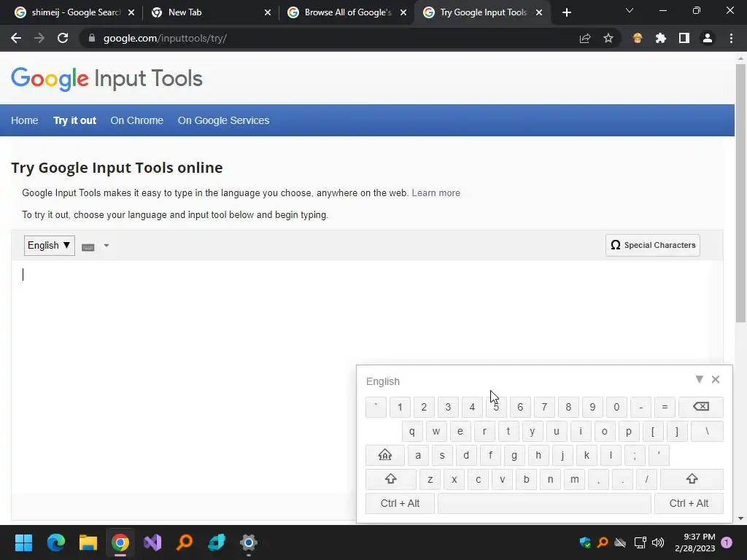Screen dimensions: 747x560
Task: Open File Explorer from taskbar
Action: pyautogui.click(x=88, y=542)
